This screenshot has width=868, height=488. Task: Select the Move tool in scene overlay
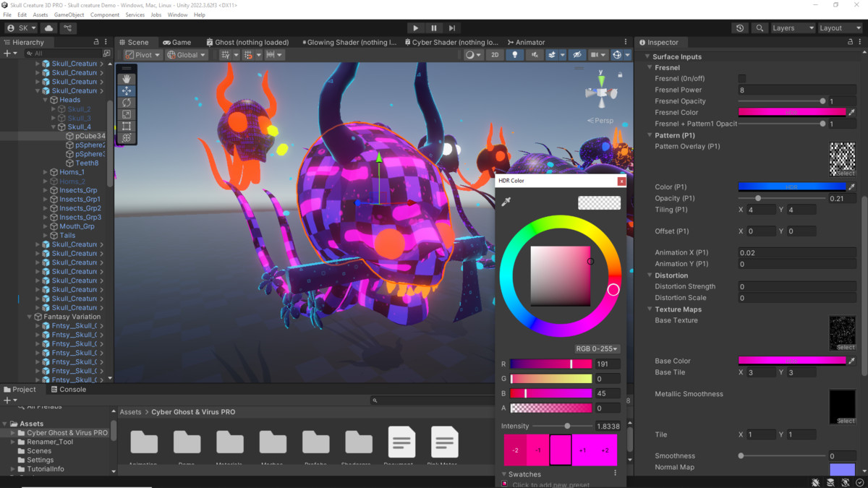pos(127,91)
